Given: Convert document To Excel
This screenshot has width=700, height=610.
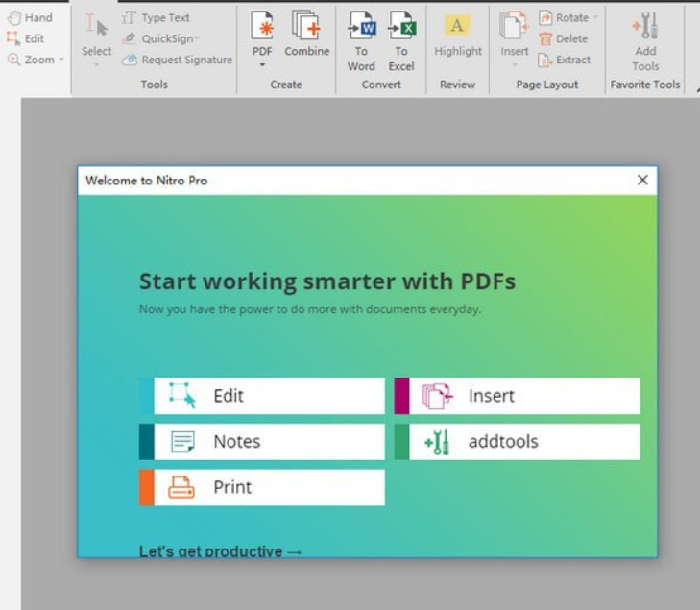Looking at the screenshot, I should [401, 41].
